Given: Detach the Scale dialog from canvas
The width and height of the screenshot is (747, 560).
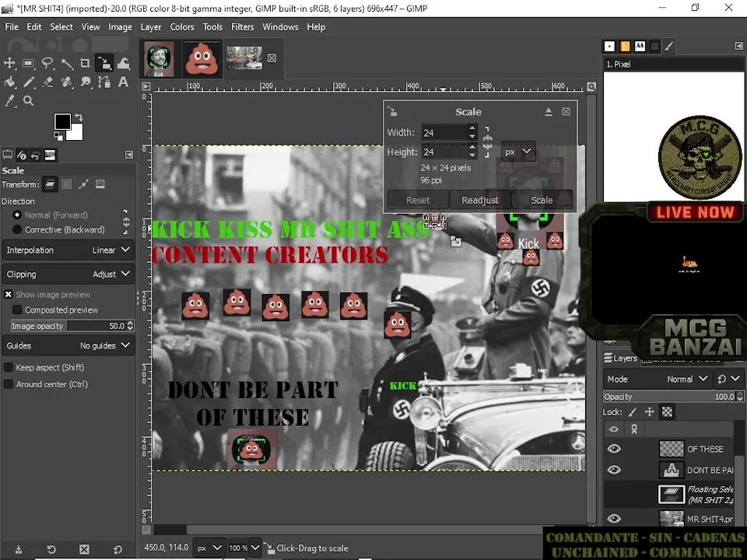Looking at the screenshot, I should 549,111.
